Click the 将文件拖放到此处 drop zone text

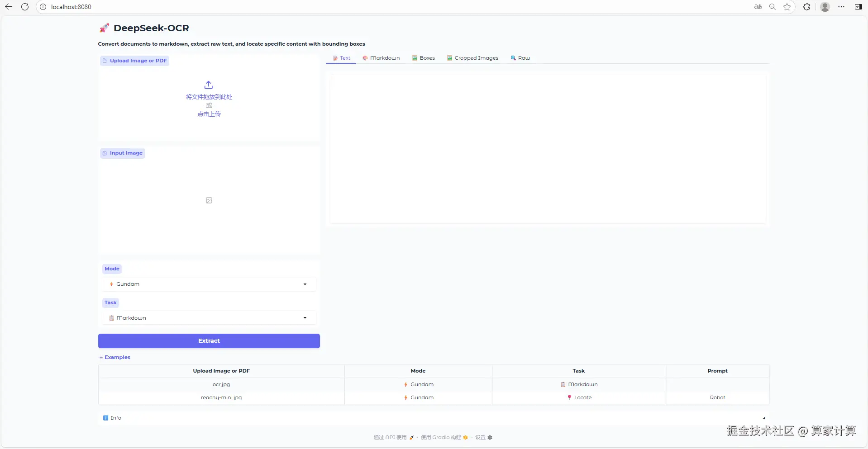(x=209, y=97)
